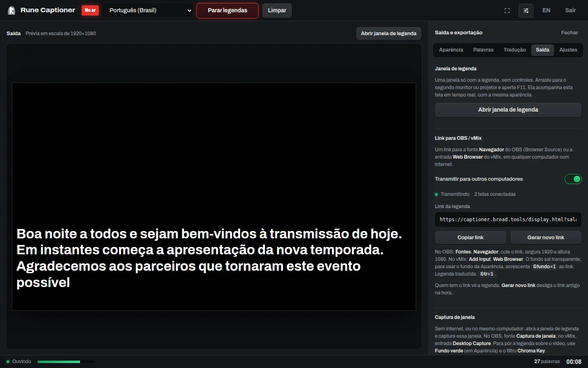This screenshot has height=368, width=588.
Task: Open the Palavras tab
Action: [x=483, y=50]
